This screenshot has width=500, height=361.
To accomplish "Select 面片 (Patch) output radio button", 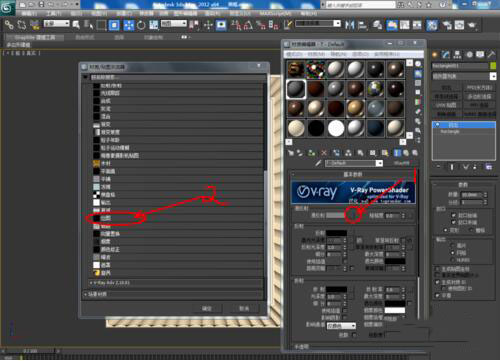I will (452, 246).
